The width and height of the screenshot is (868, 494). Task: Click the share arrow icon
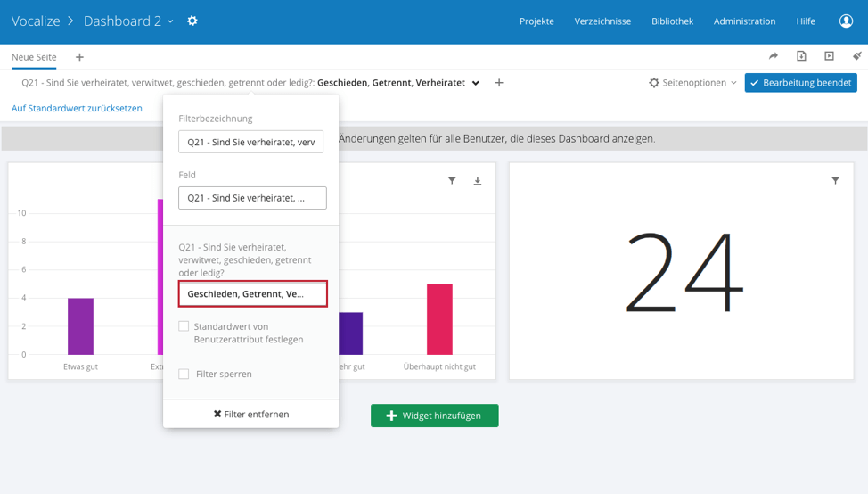point(774,56)
